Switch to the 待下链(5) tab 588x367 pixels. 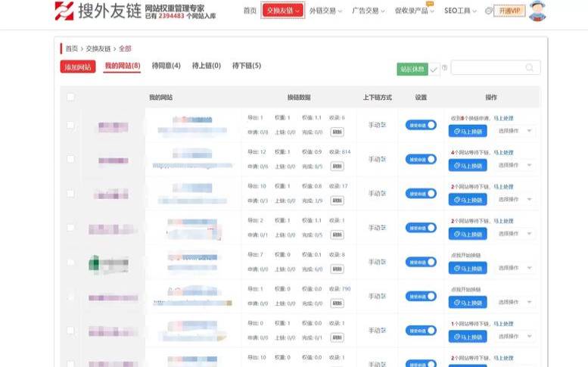click(247, 66)
